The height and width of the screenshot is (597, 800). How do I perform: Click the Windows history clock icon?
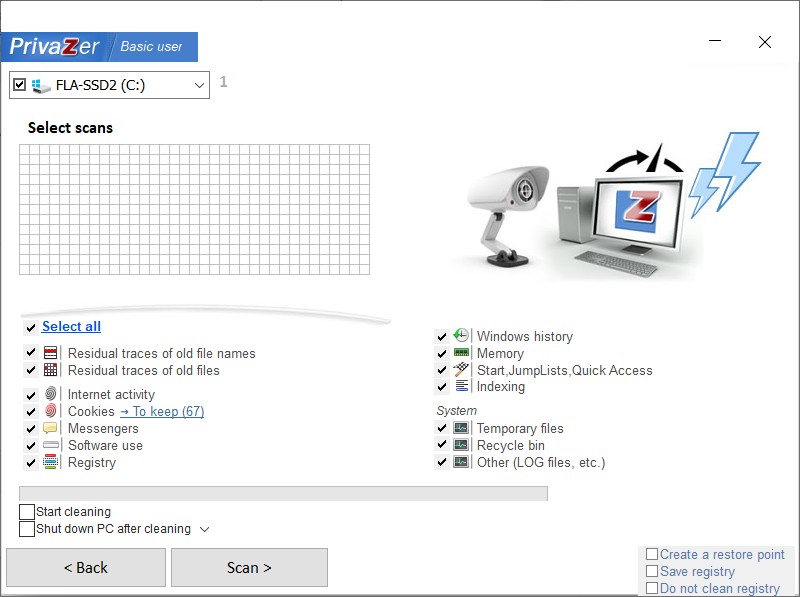[461, 335]
